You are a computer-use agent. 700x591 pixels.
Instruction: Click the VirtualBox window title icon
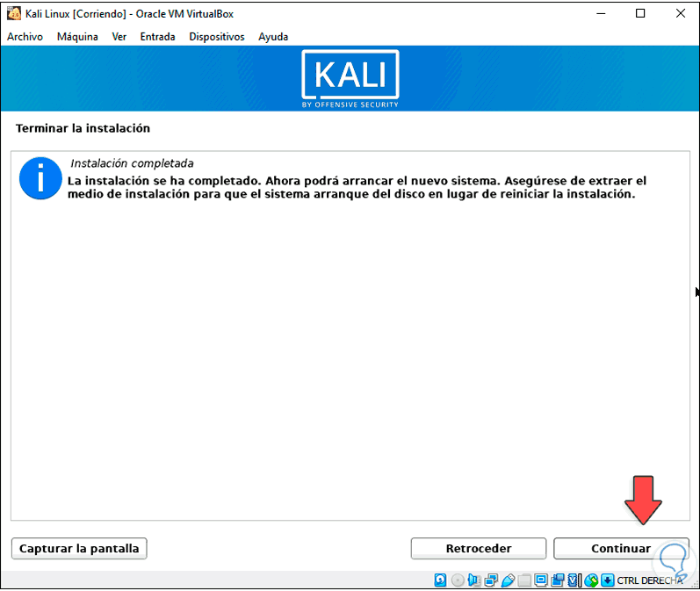(14, 13)
